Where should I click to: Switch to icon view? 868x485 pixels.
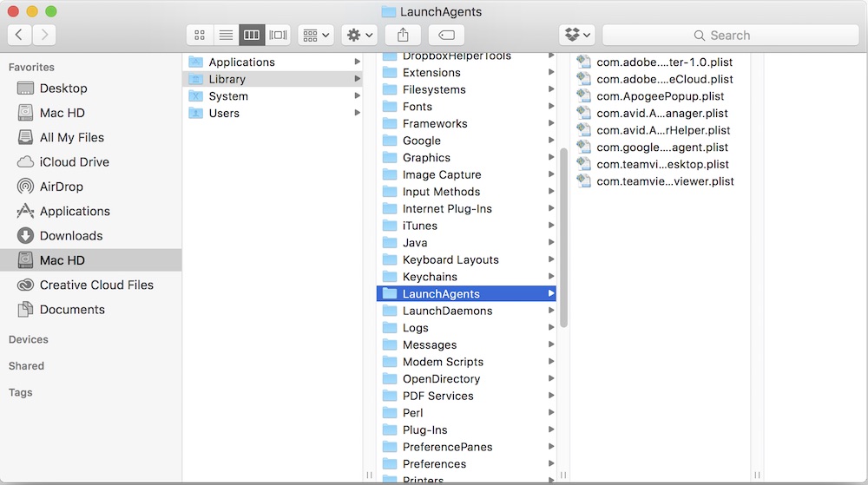200,35
